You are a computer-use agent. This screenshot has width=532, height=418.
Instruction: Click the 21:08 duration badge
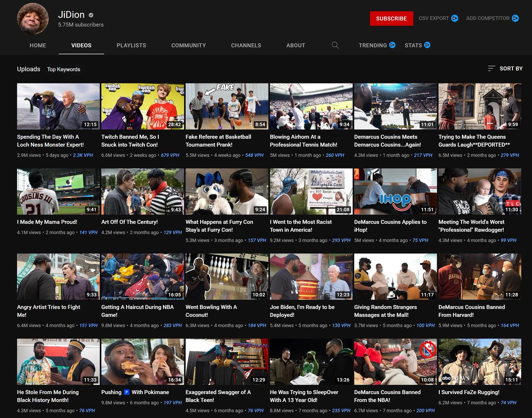[x=343, y=209]
